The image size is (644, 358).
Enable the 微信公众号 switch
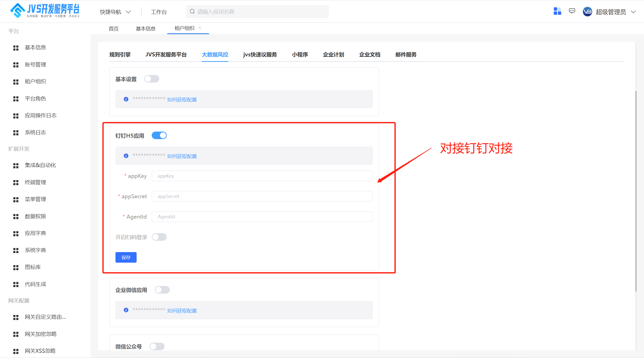coord(157,346)
